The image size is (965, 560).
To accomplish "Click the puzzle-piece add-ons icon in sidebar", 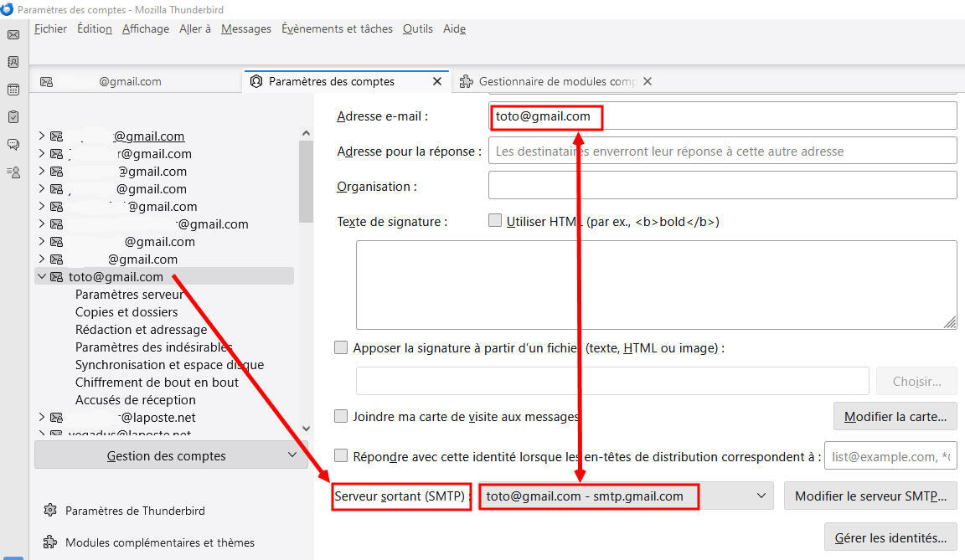I will tap(50, 542).
